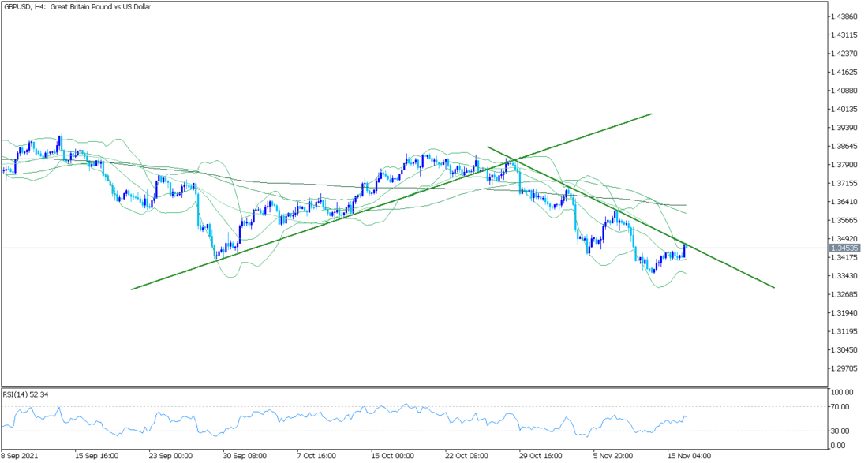The height and width of the screenshot is (463, 868).
Task: Click the 5 Nov 20:00 time label
Action: tap(613, 456)
